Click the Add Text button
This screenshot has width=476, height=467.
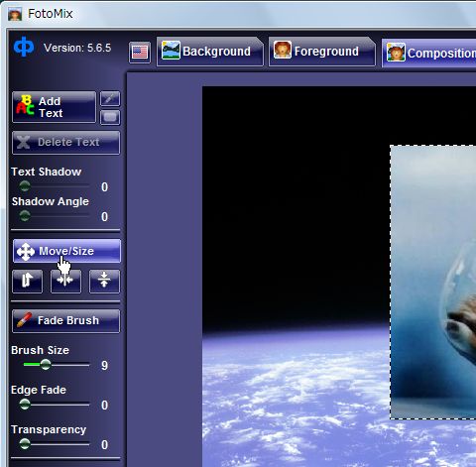(55, 107)
